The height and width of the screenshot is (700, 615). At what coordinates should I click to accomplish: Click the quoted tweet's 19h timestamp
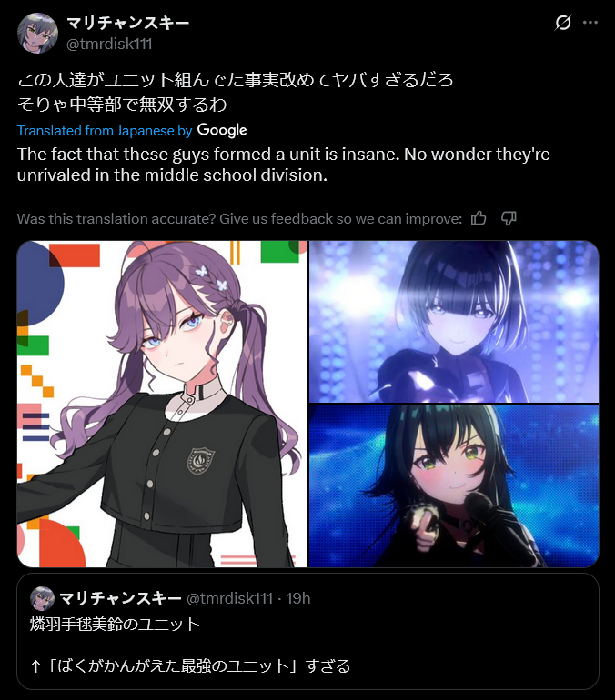tap(298, 598)
